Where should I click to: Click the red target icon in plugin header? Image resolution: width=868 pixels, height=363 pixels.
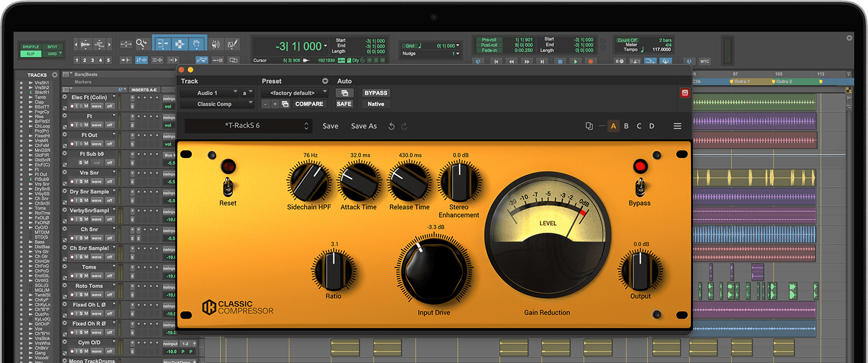(685, 93)
